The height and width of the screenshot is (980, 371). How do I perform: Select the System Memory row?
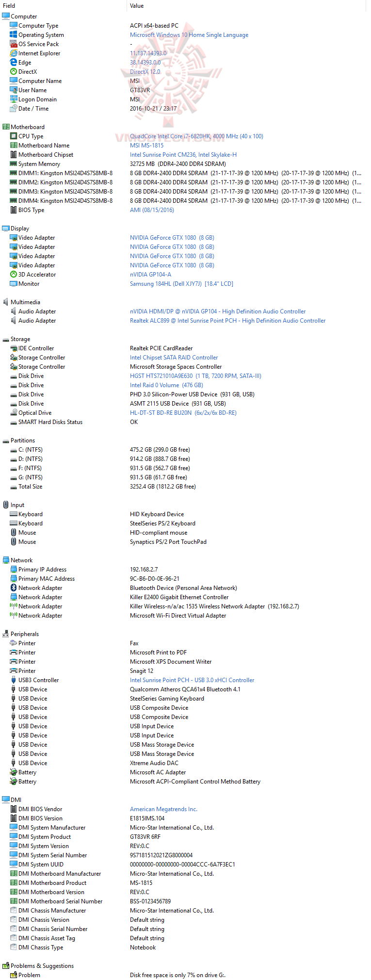[185, 164]
